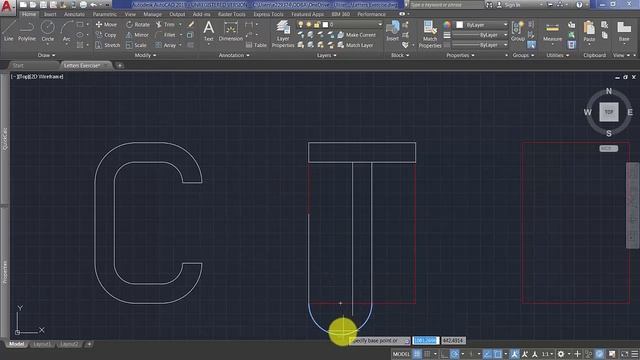Select the Polyline tool
Screen dimensions: 640x360
27,31
